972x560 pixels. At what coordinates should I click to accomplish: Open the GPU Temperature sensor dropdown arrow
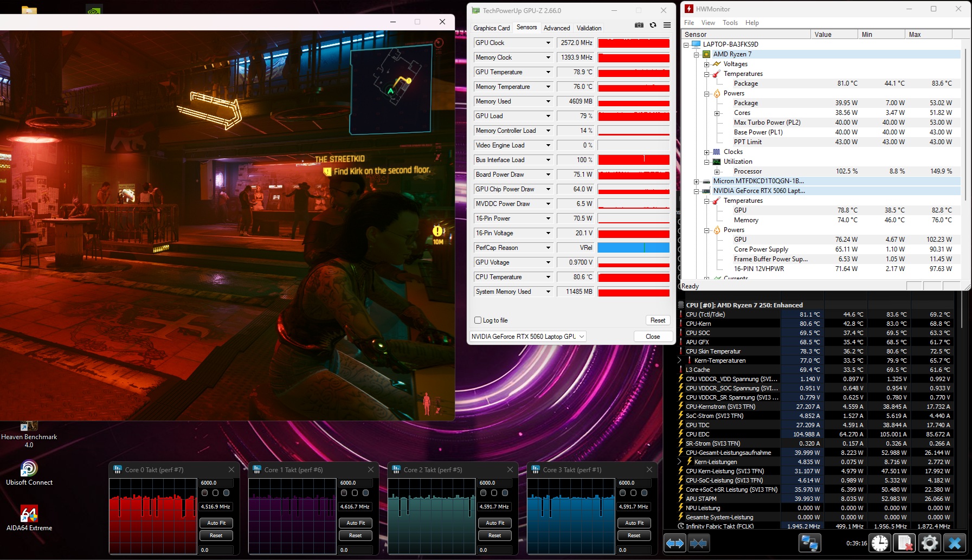coord(548,72)
